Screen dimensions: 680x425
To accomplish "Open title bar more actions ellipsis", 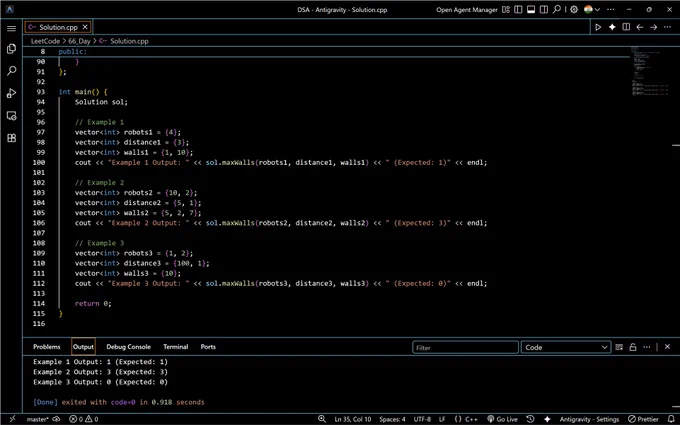I will [611, 10].
